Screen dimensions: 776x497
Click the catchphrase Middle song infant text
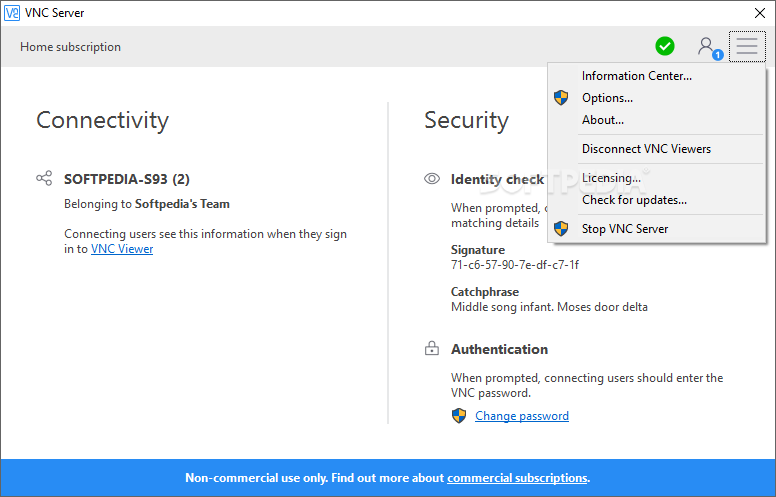(x=549, y=307)
